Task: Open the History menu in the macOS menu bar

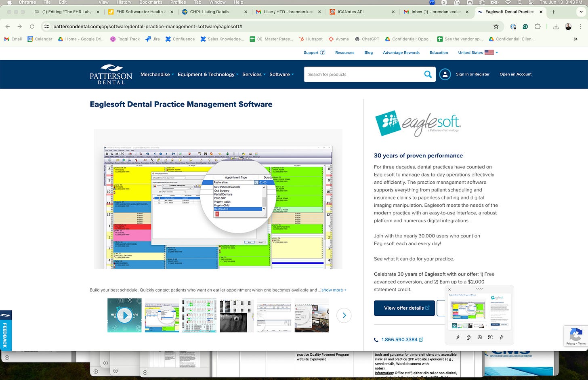Action: [x=124, y=2]
